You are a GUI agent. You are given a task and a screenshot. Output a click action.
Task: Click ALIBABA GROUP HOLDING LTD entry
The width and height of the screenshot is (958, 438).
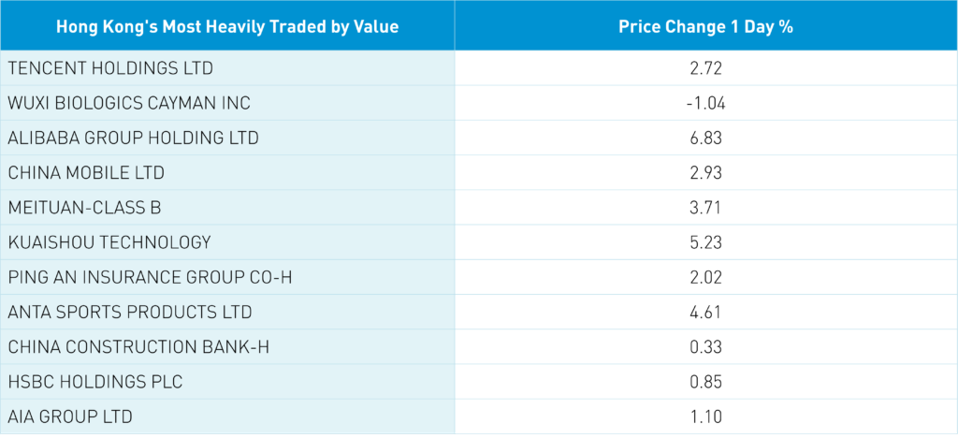click(133, 138)
